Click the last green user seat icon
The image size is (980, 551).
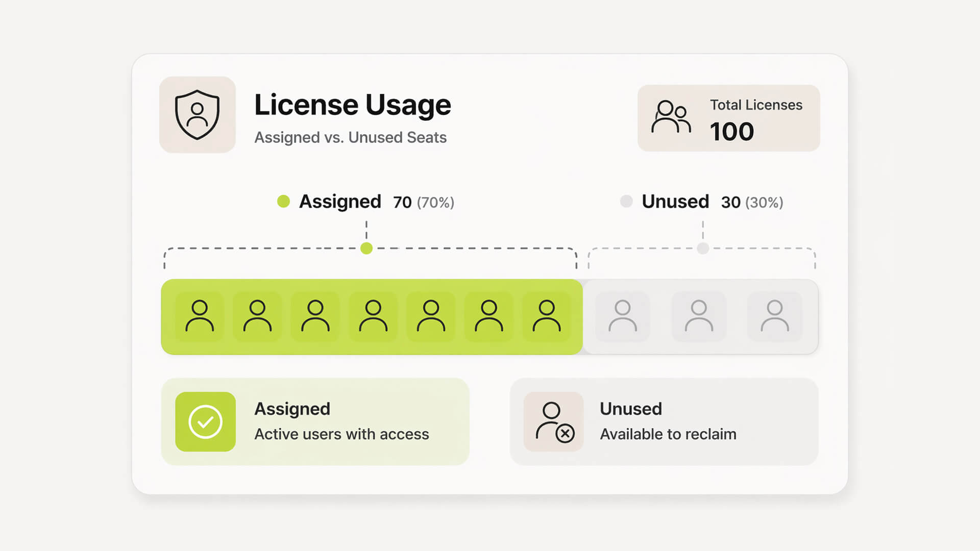547,316
